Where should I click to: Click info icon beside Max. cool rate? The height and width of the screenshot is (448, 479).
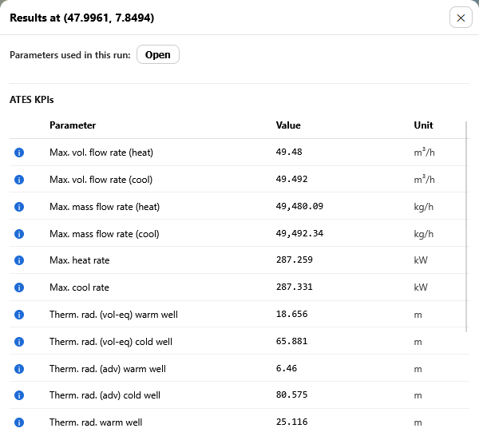pyautogui.click(x=19, y=287)
